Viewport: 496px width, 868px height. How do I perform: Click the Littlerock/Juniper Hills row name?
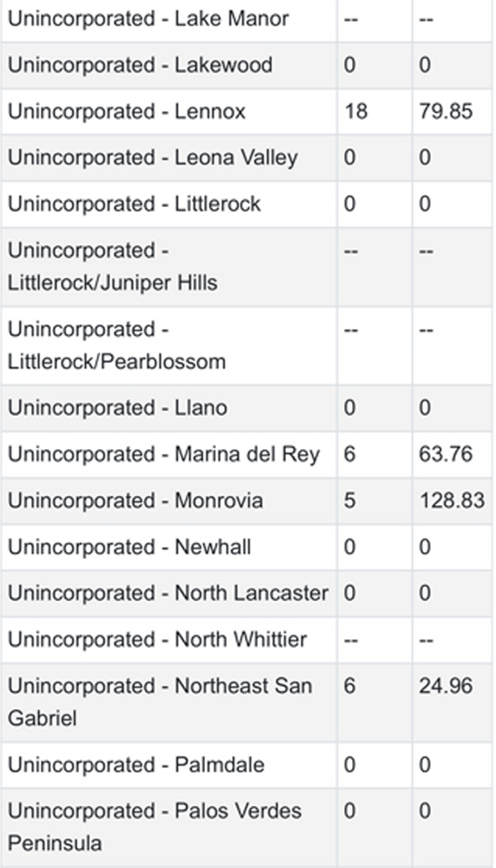coord(112,266)
